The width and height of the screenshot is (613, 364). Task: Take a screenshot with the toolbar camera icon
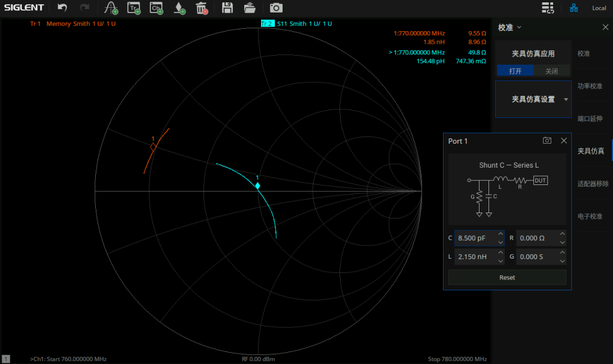pos(275,8)
